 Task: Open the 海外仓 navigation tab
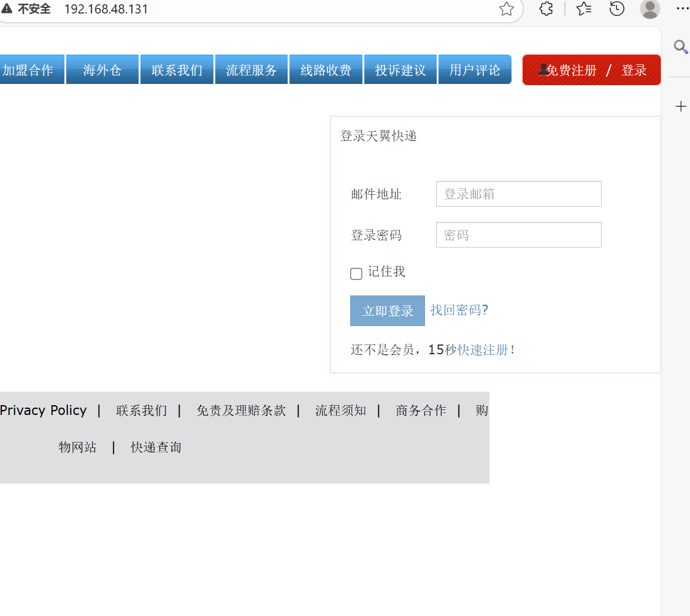102,69
